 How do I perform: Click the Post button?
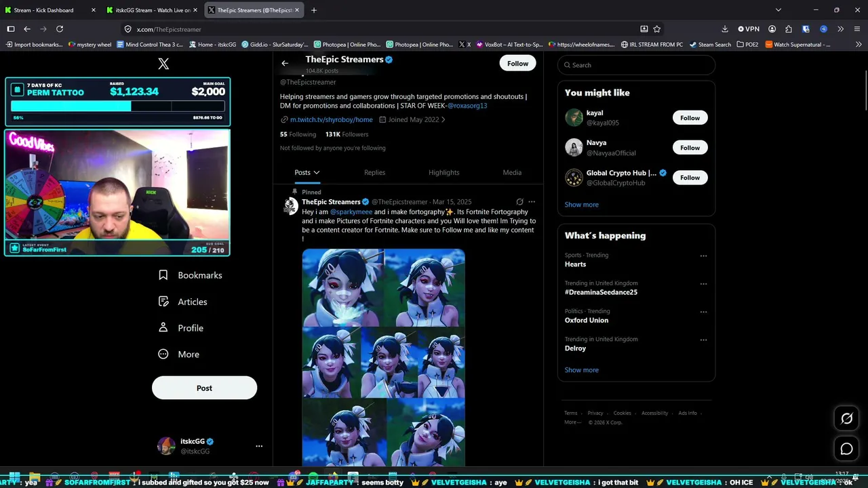pyautogui.click(x=204, y=388)
